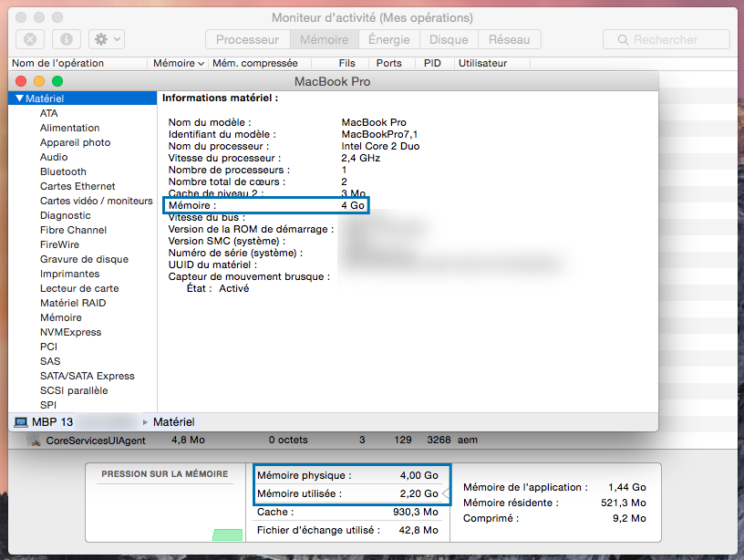Viewport: 744px width, 560px height.
Task: Select the Réseau tab
Action: click(509, 39)
